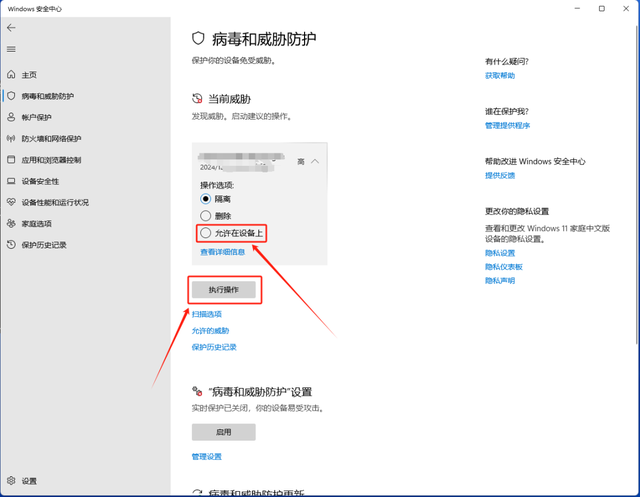Viewport: 640px width, 497px height.
Task: Open the 查看详细信息 link
Action: pyautogui.click(x=222, y=252)
